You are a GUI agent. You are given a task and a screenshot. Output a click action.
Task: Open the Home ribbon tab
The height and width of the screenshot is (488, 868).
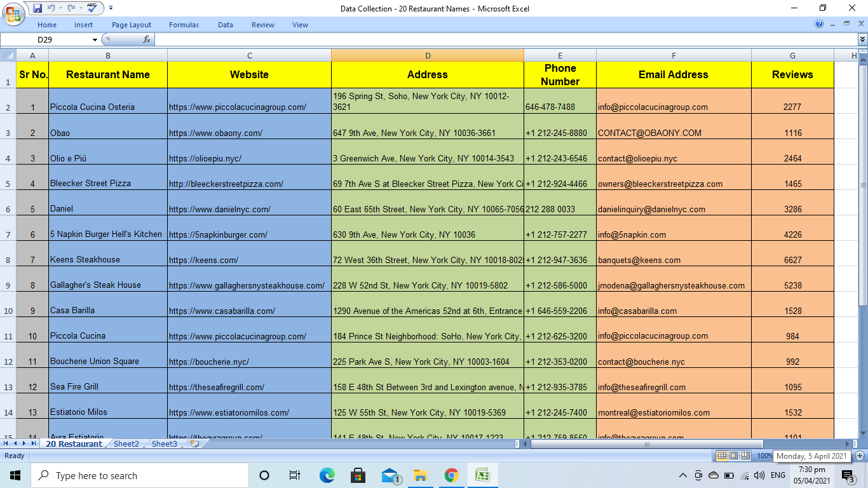[x=47, y=25]
